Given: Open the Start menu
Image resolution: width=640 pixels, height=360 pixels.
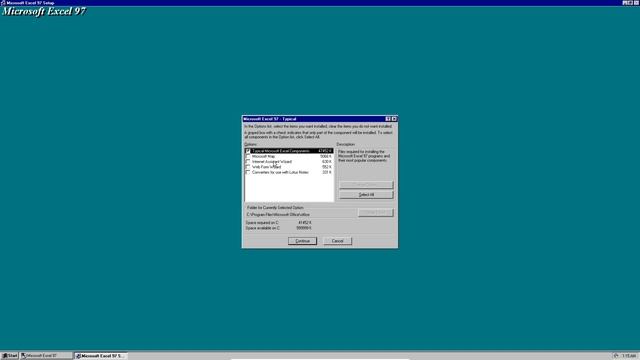Looking at the screenshot, I should 10,356.
